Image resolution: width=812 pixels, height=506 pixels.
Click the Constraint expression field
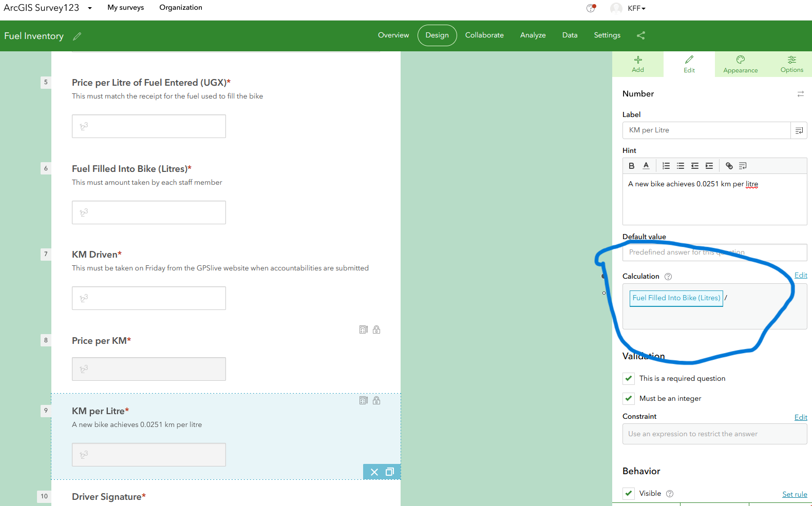coord(714,434)
